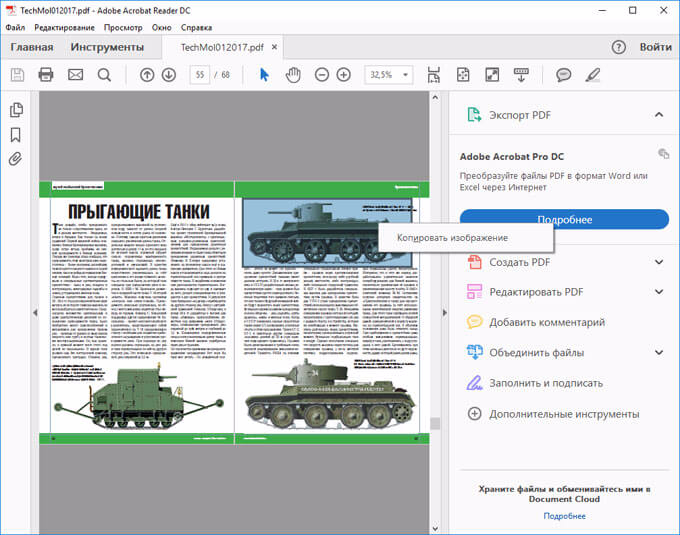Open Подробнее link about Document Cloud

[x=564, y=516]
